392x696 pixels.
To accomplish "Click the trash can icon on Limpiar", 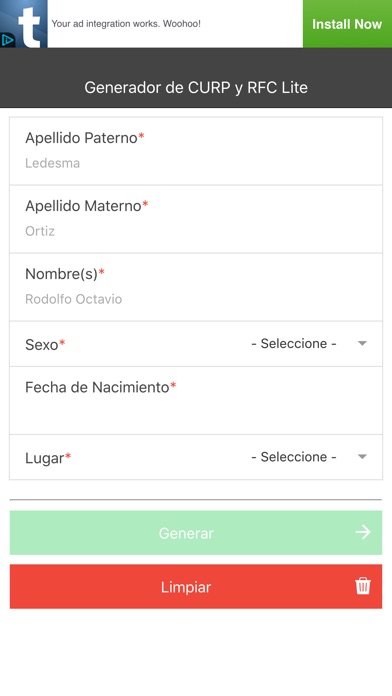I will [363, 586].
